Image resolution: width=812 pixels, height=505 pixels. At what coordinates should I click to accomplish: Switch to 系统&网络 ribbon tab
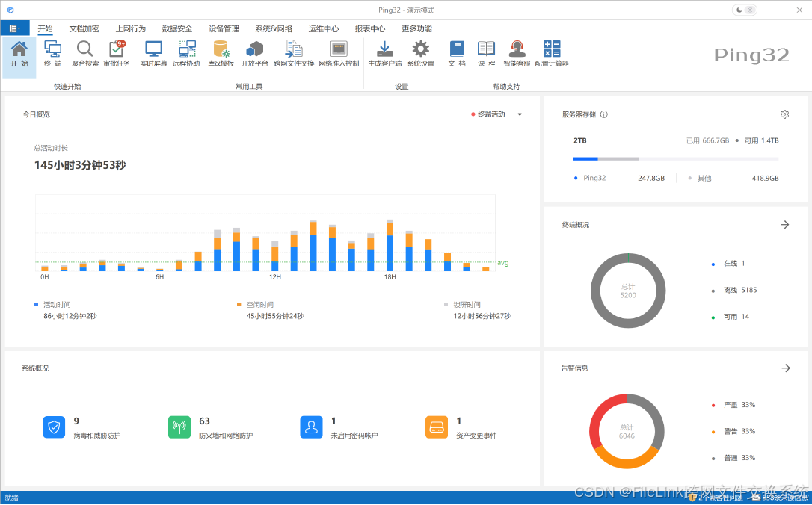click(274, 28)
